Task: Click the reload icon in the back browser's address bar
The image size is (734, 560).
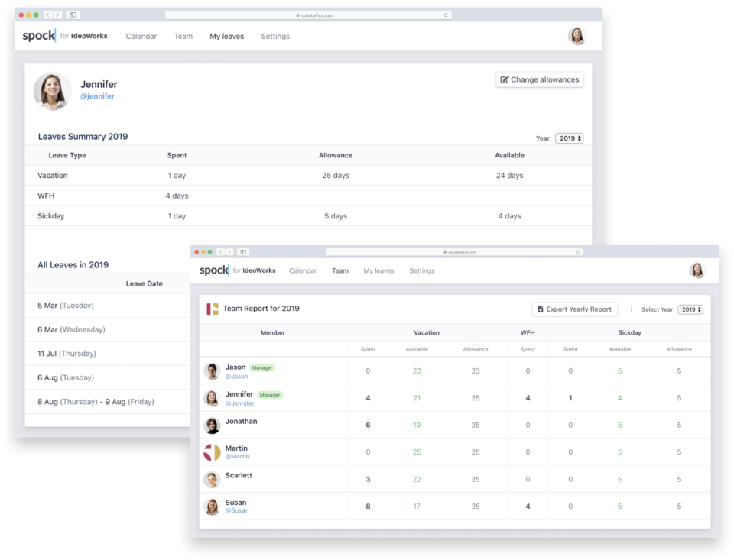Action: point(446,15)
